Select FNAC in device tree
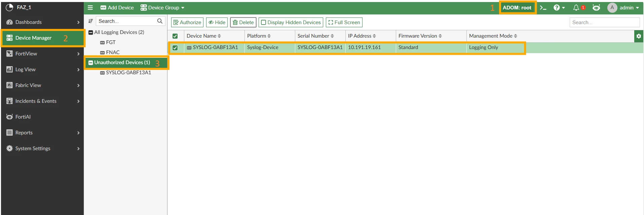The image size is (644, 215). [x=113, y=52]
